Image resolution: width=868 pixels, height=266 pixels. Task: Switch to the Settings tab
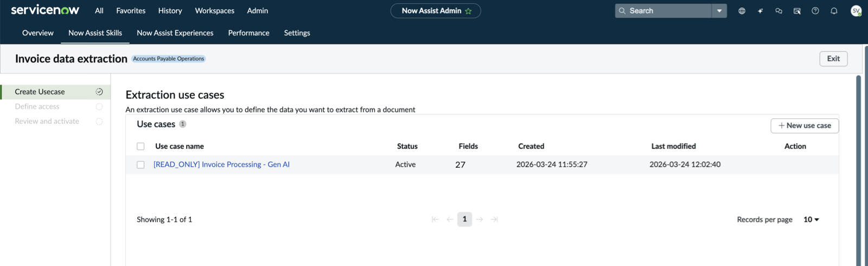(x=297, y=33)
